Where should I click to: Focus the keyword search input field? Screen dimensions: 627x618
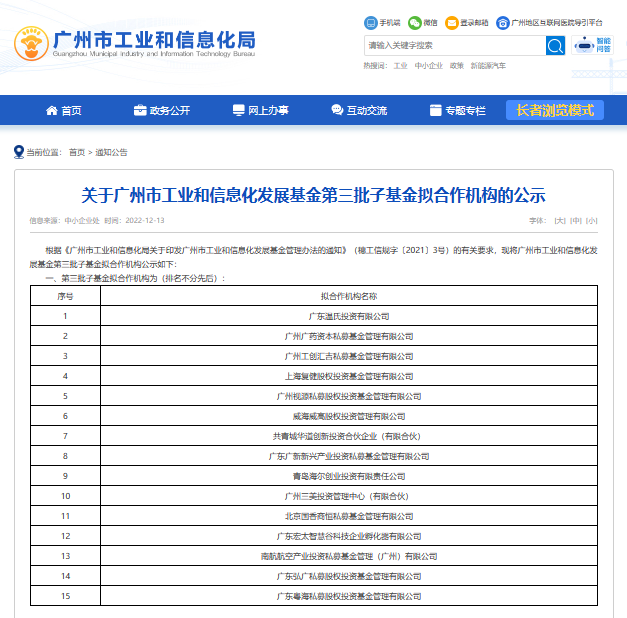point(455,46)
